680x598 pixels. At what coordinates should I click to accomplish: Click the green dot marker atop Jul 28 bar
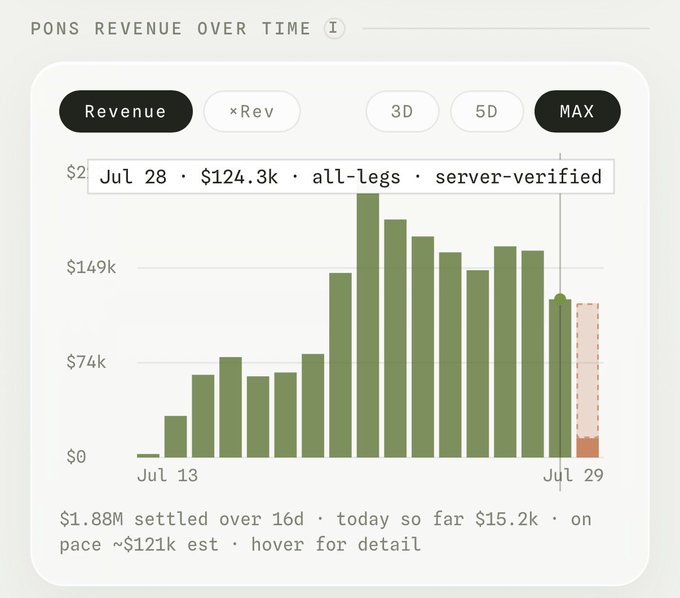tap(560, 299)
